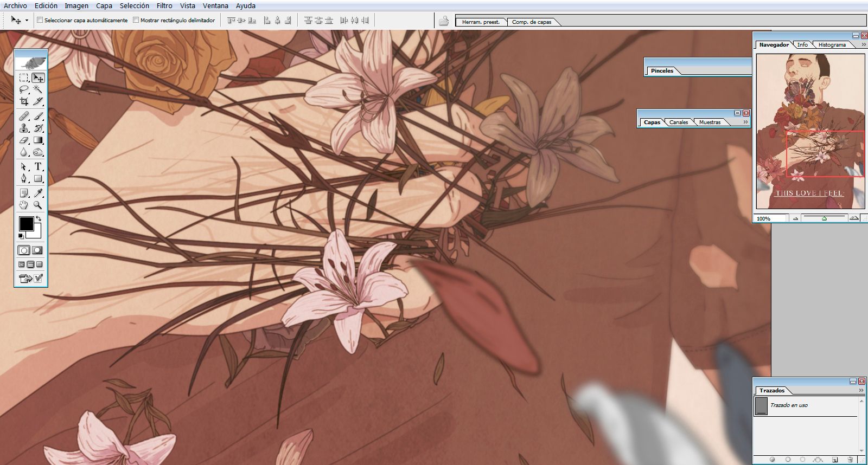Open the 'Comp. de capas' palette tab

pos(531,22)
